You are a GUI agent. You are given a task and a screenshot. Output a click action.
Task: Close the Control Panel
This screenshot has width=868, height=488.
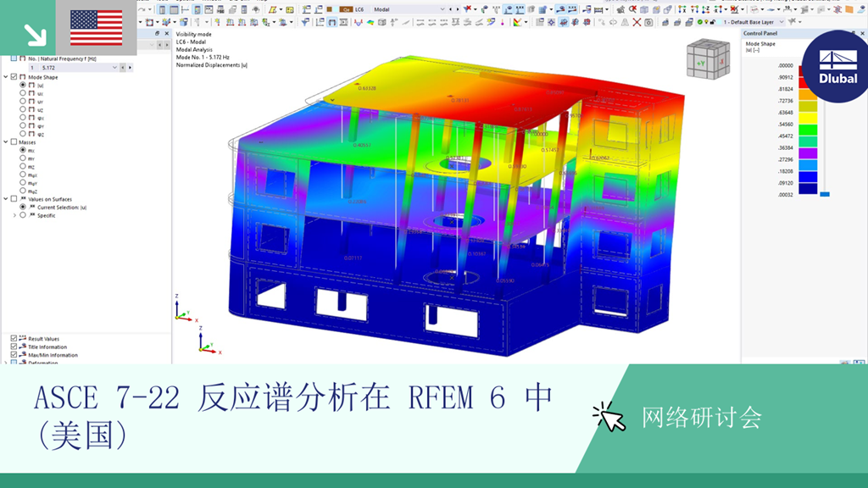click(862, 33)
